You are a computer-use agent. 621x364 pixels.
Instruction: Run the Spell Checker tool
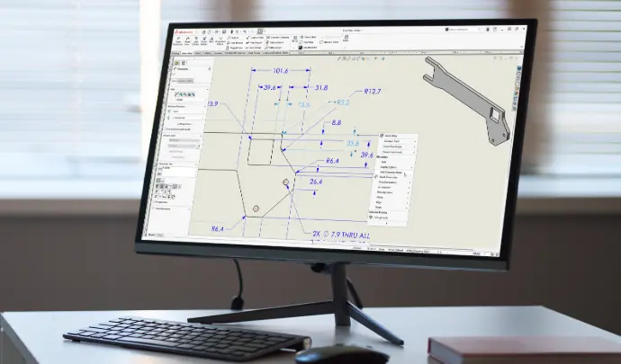pyautogui.click(x=195, y=40)
